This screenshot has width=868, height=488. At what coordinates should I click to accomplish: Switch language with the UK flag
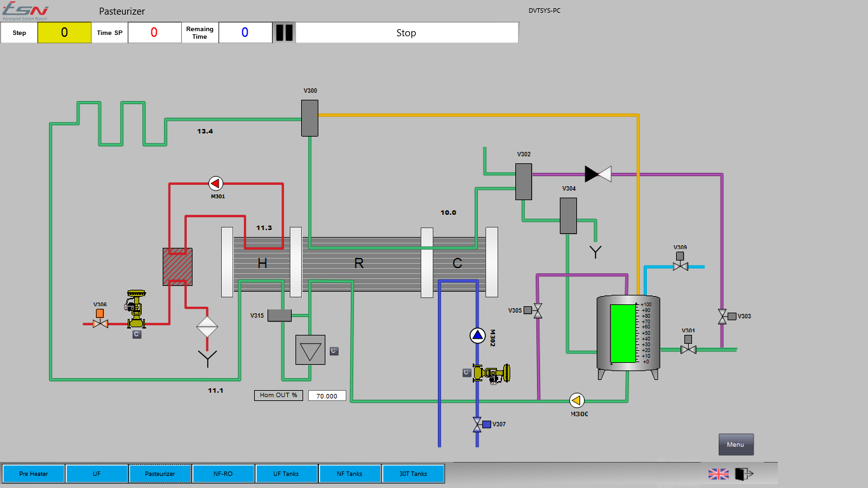click(719, 474)
